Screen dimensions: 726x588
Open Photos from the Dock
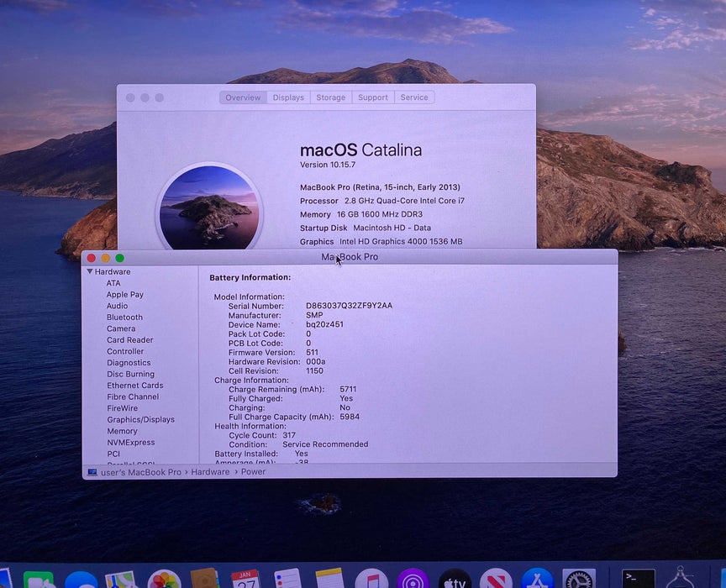click(x=164, y=580)
